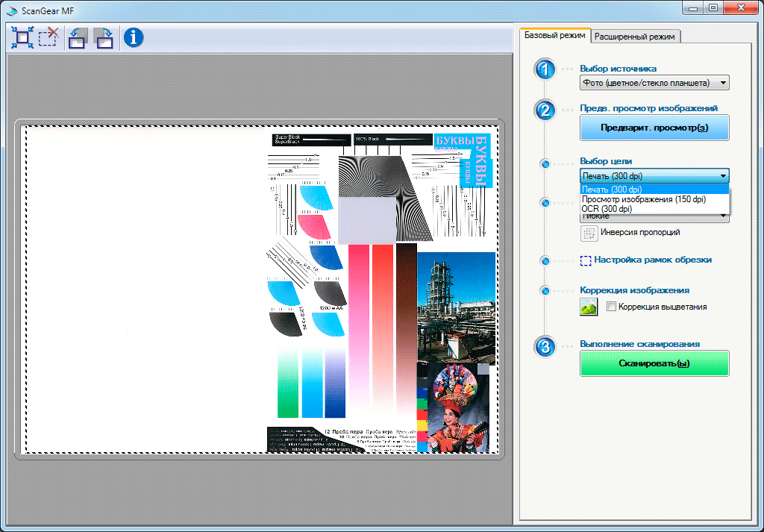Viewport: 764px width, 532px height.
Task: Minimize the ScanGear MF window
Action: pos(693,8)
